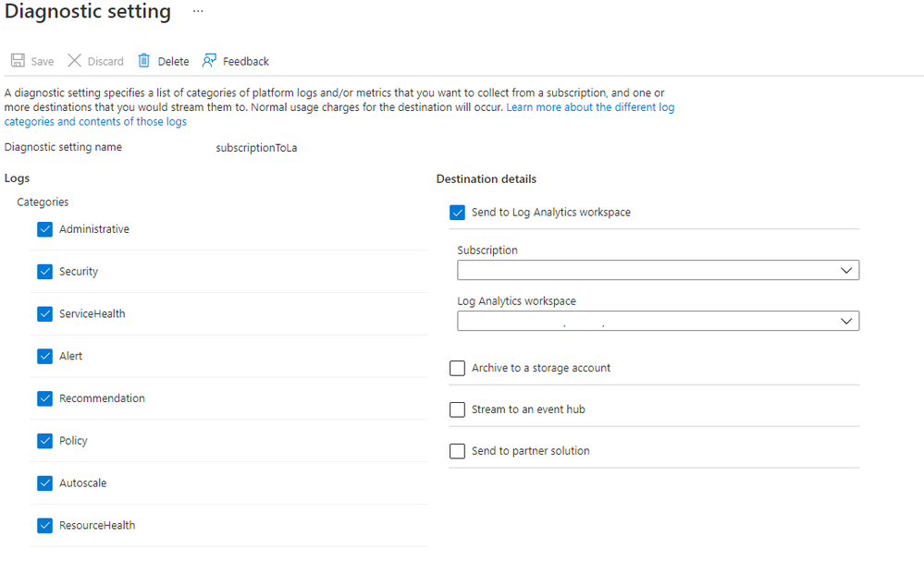The image size is (924, 574).
Task: Uncheck the Administrative log category
Action: pyautogui.click(x=45, y=229)
